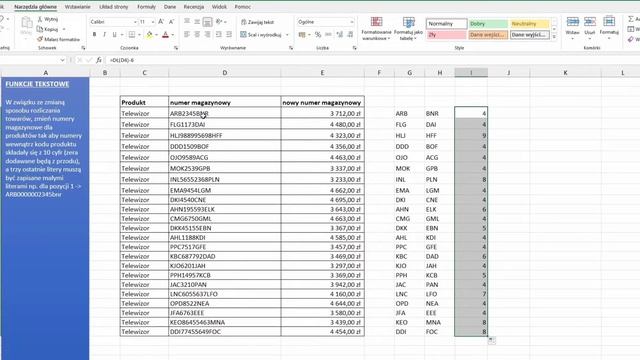
Task: Toggle italic formatting
Action: click(x=104, y=35)
